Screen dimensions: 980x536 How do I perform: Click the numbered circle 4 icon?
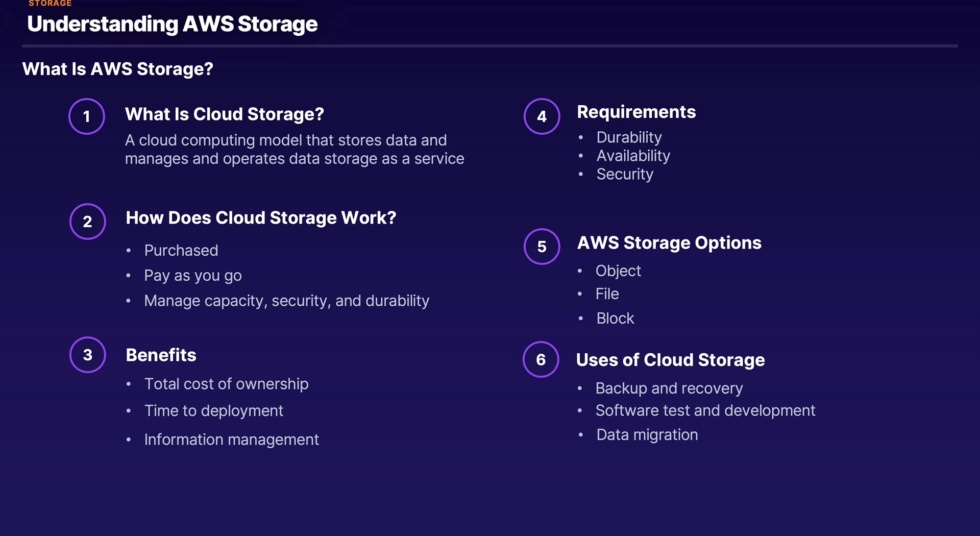(x=542, y=116)
